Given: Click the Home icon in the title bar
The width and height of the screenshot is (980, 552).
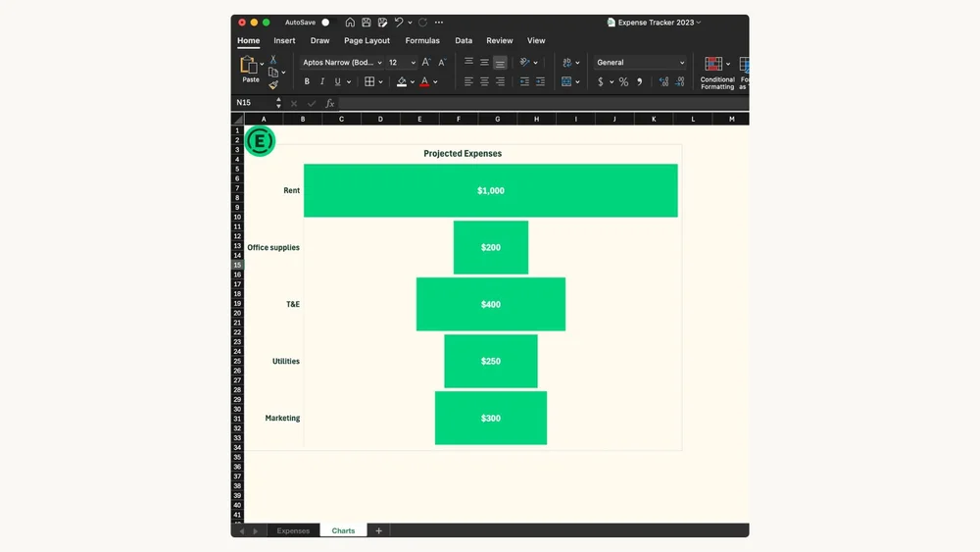Looking at the screenshot, I should (x=350, y=23).
